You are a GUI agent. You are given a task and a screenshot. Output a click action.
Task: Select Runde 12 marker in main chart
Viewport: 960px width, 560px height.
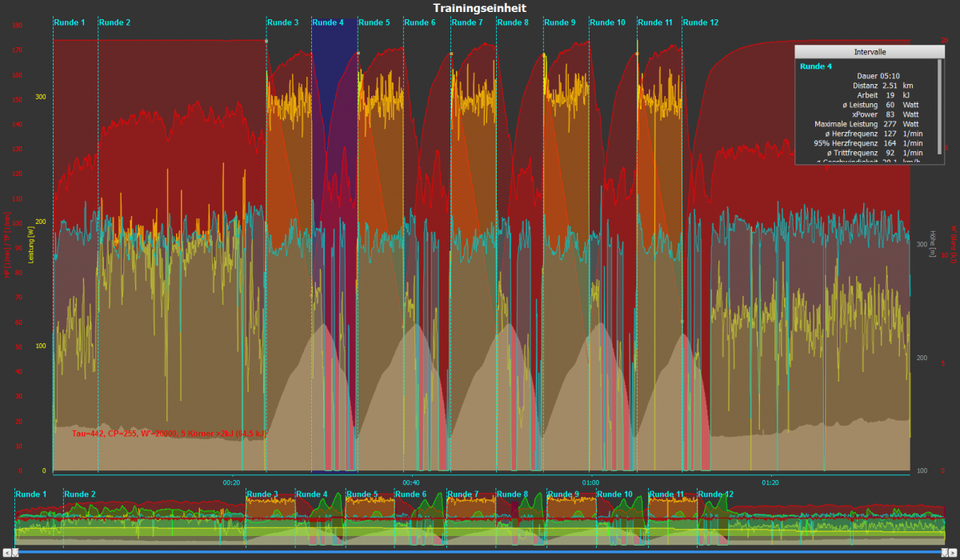point(701,22)
